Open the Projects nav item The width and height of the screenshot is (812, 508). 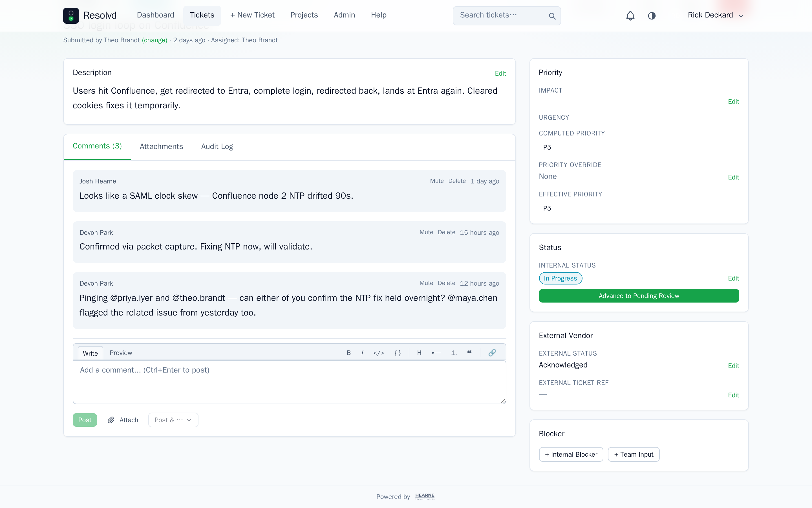pyautogui.click(x=304, y=15)
